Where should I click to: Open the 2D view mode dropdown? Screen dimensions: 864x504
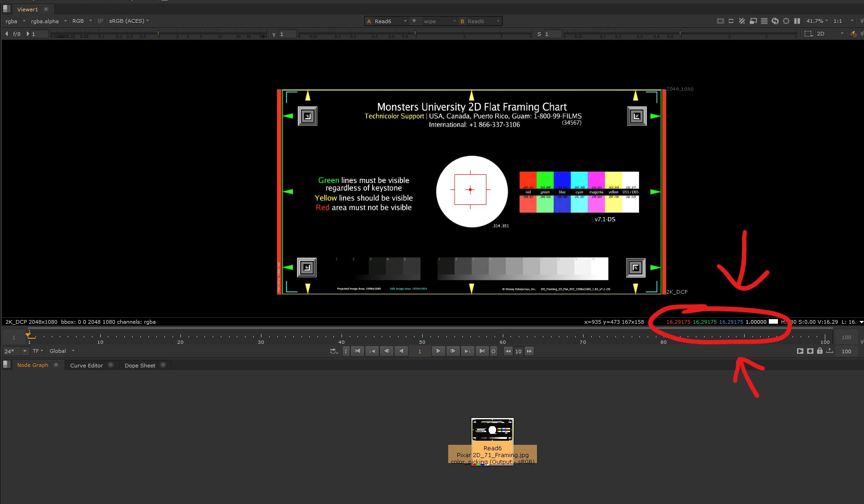[x=830, y=34]
